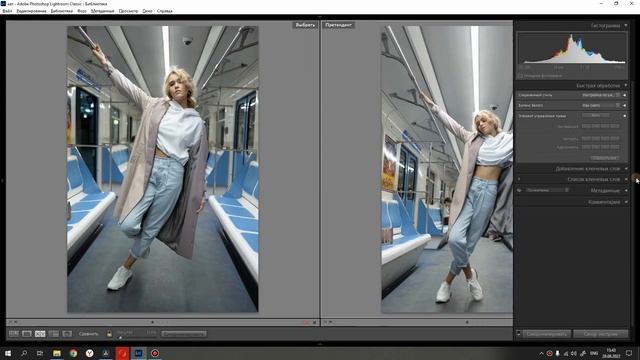640x360 pixels.
Task: Show hidden system tray icons
Action: 541,353
